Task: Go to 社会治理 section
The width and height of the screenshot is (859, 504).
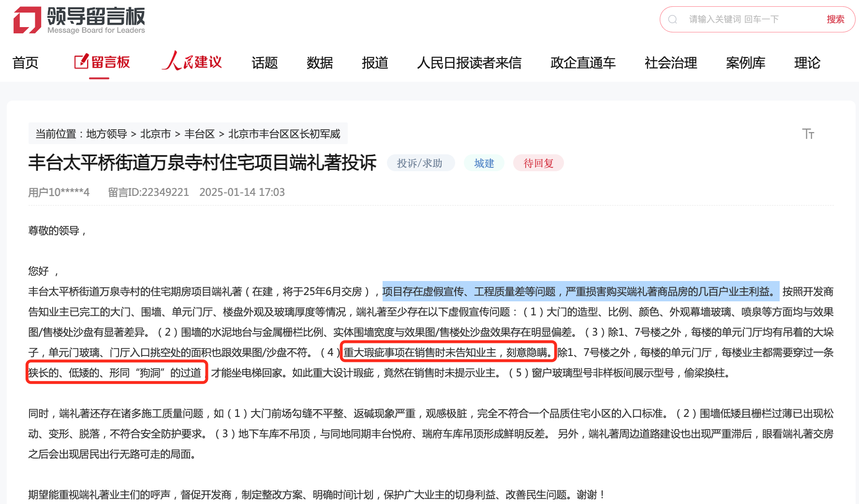Action: (671, 63)
